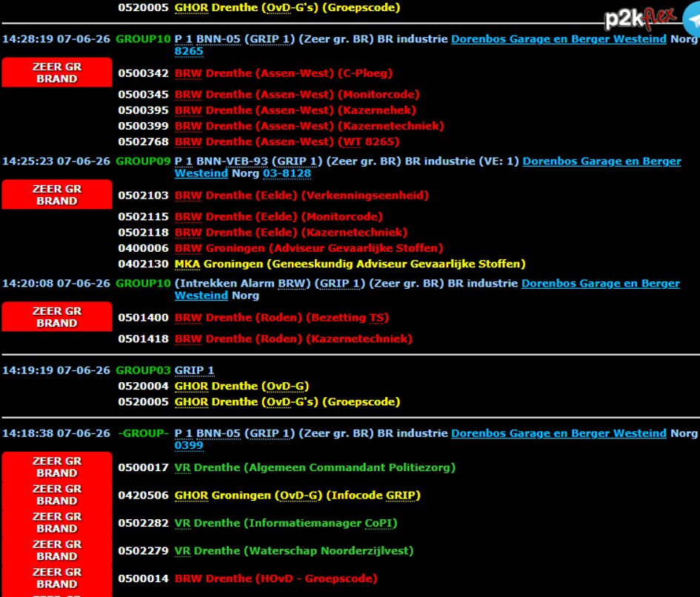Open Dorenbos Garage link in 14:28:19 alert

click(x=559, y=39)
